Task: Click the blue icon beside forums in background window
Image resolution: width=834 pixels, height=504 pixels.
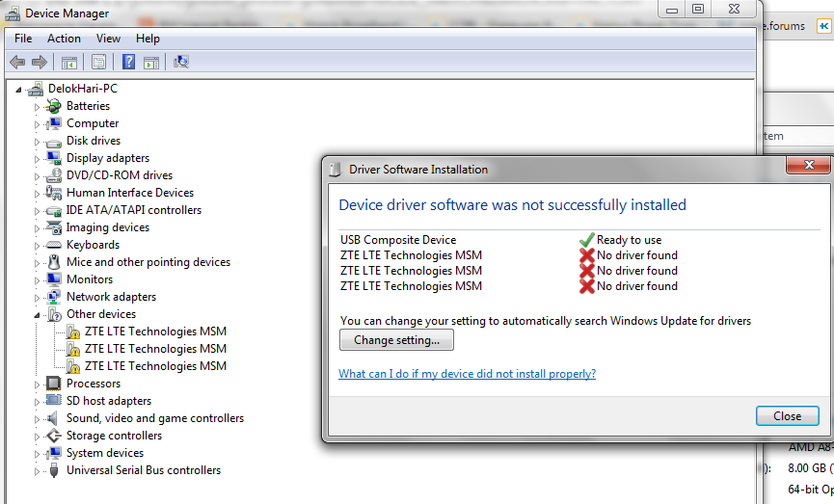Action: (x=824, y=26)
